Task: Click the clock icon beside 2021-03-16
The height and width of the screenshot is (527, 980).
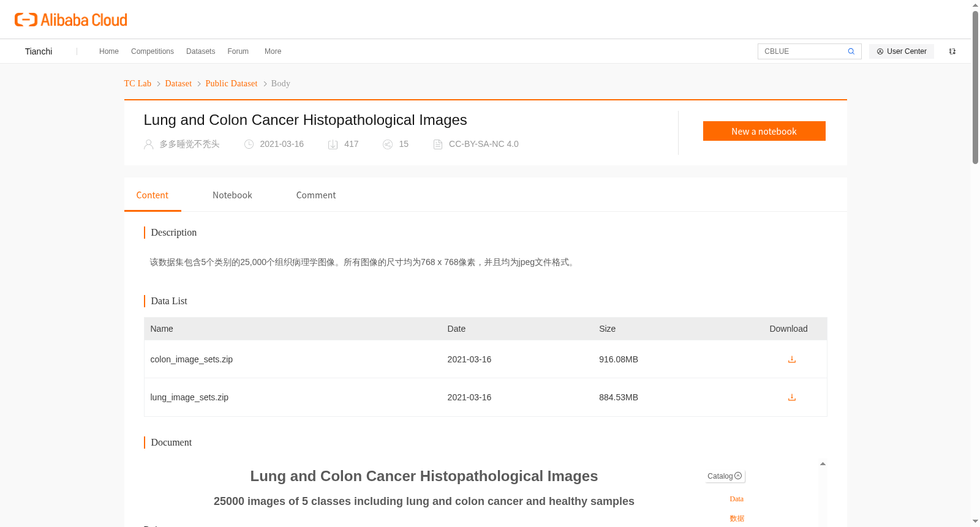Action: click(249, 144)
